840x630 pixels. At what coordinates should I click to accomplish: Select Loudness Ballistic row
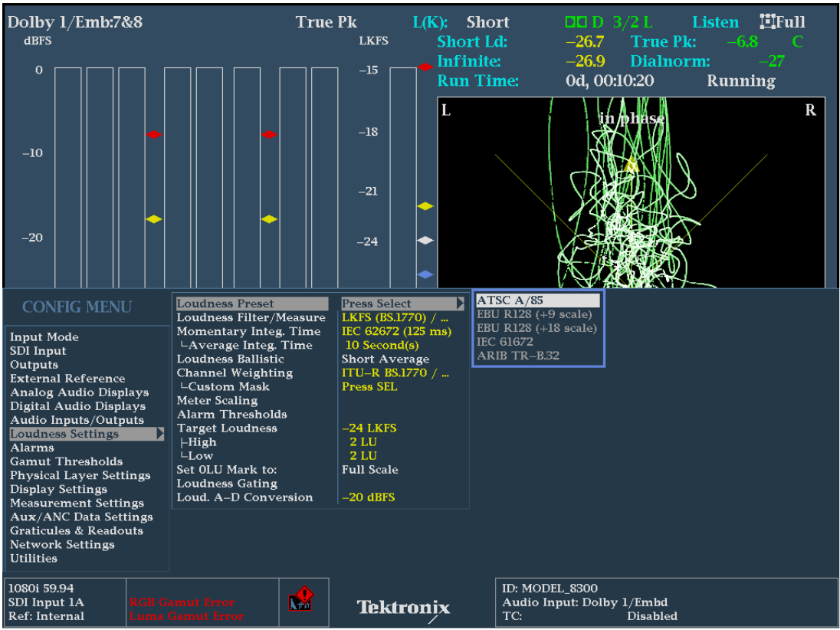[x=231, y=359]
